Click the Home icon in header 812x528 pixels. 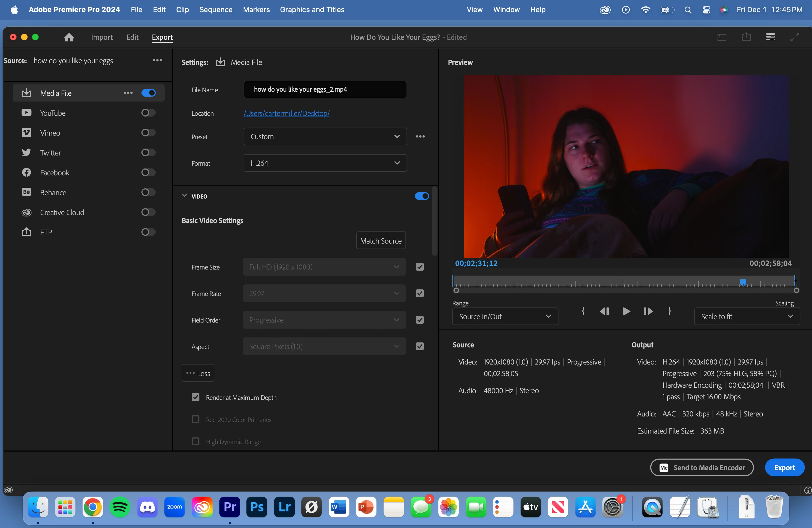(x=69, y=37)
